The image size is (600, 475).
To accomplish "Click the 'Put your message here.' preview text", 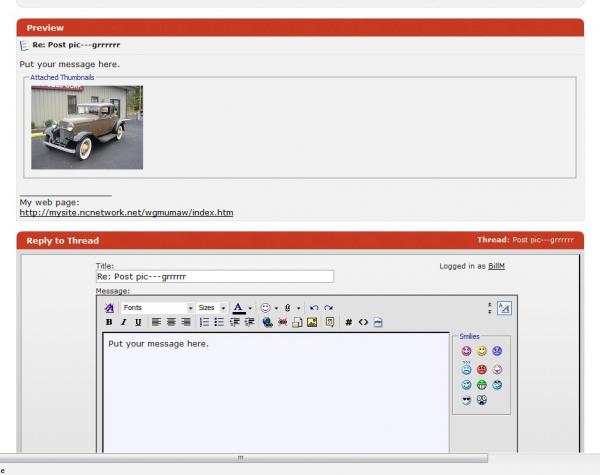I will 69,64.
